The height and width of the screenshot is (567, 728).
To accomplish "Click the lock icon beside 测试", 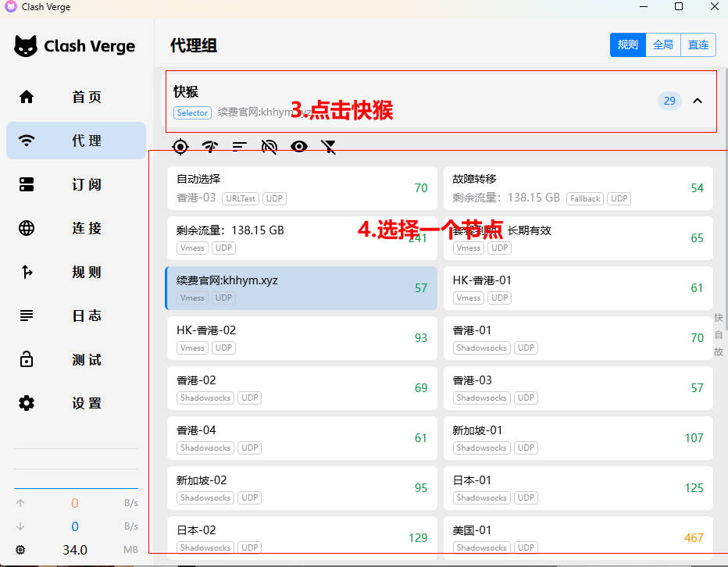I will pyautogui.click(x=27, y=359).
